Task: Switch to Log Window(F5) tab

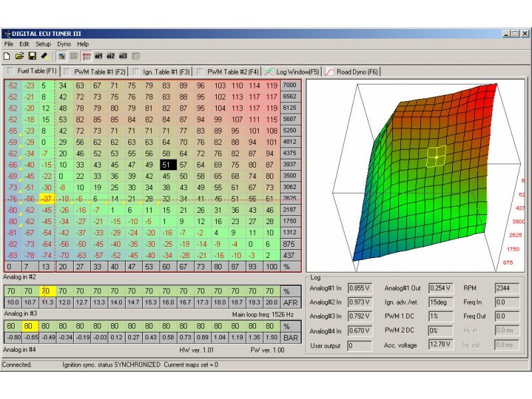Action: tap(292, 72)
